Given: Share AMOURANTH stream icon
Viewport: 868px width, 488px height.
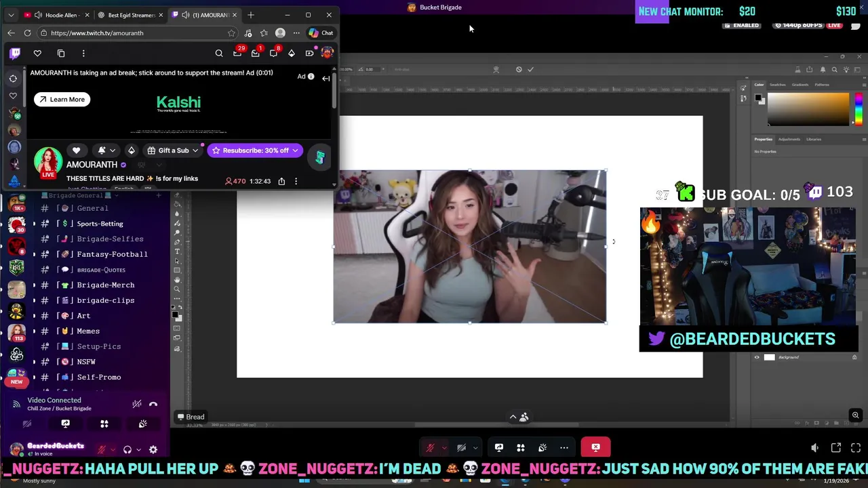Looking at the screenshot, I should coord(281,181).
